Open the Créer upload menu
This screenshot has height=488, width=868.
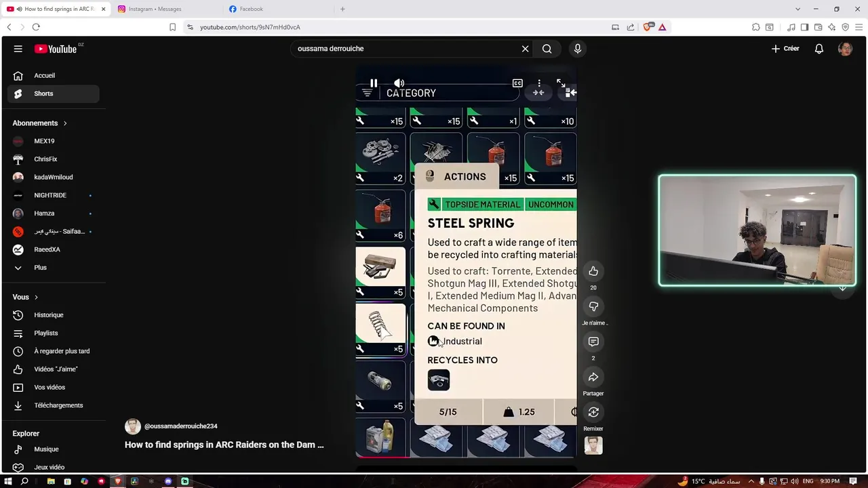click(x=785, y=49)
